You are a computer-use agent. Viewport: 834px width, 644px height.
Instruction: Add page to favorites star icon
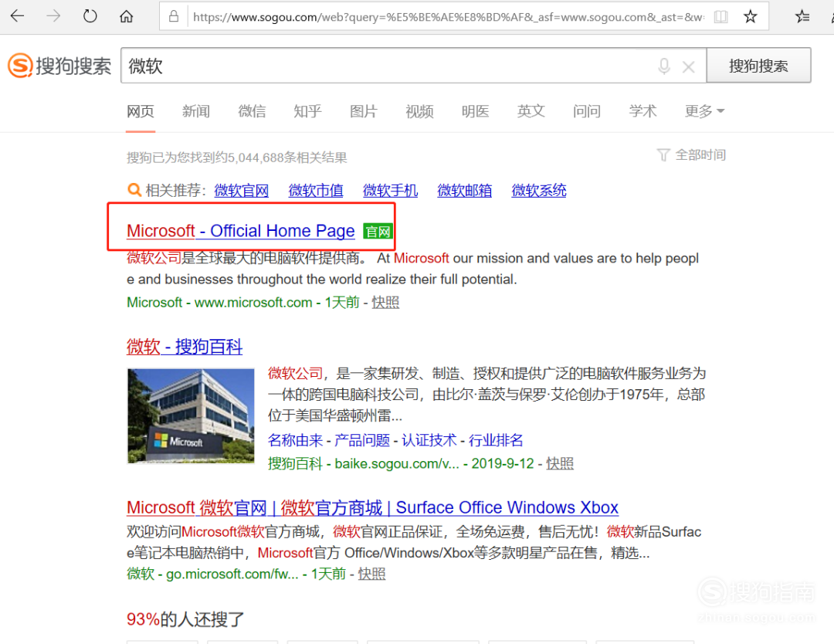750,16
